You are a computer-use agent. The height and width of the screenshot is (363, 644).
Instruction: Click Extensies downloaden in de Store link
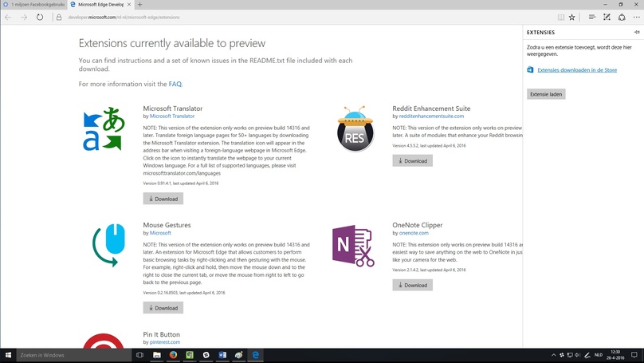pos(577,70)
